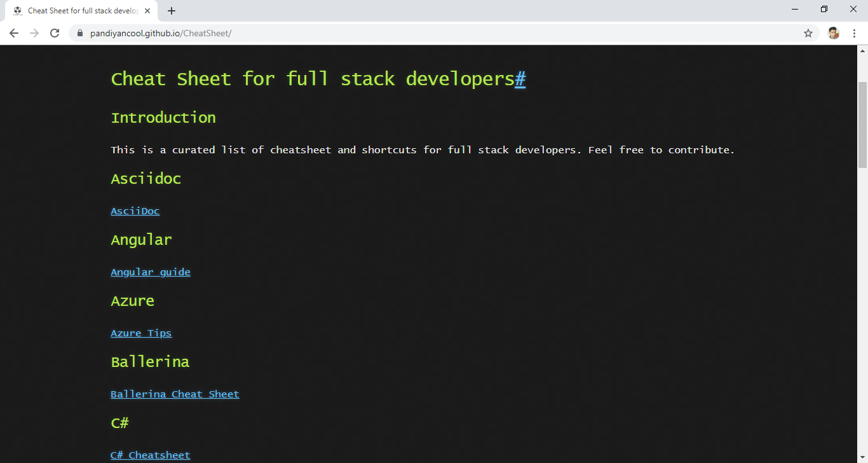Image resolution: width=868 pixels, height=463 pixels.
Task: Open a new browser tab
Action: [x=172, y=10]
